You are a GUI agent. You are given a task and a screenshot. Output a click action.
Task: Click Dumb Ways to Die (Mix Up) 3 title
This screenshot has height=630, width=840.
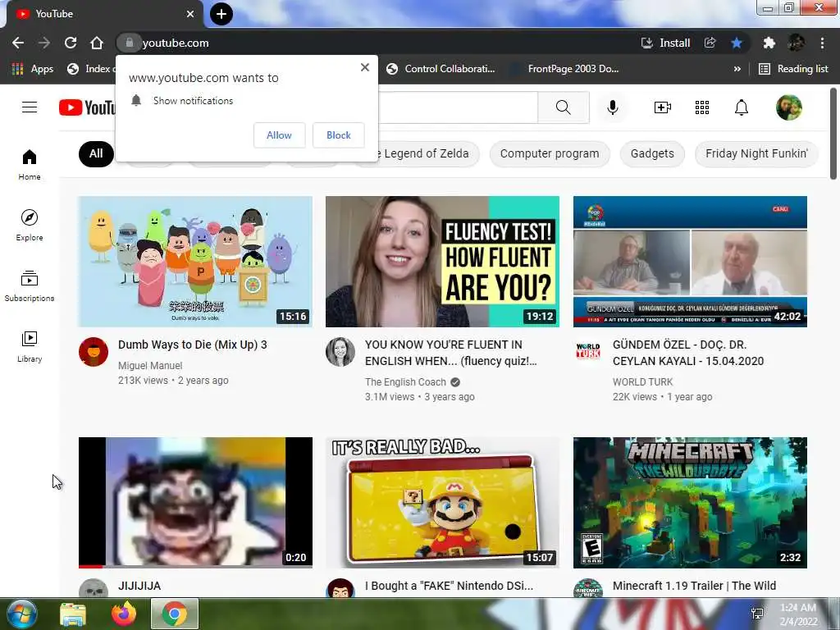tap(192, 345)
